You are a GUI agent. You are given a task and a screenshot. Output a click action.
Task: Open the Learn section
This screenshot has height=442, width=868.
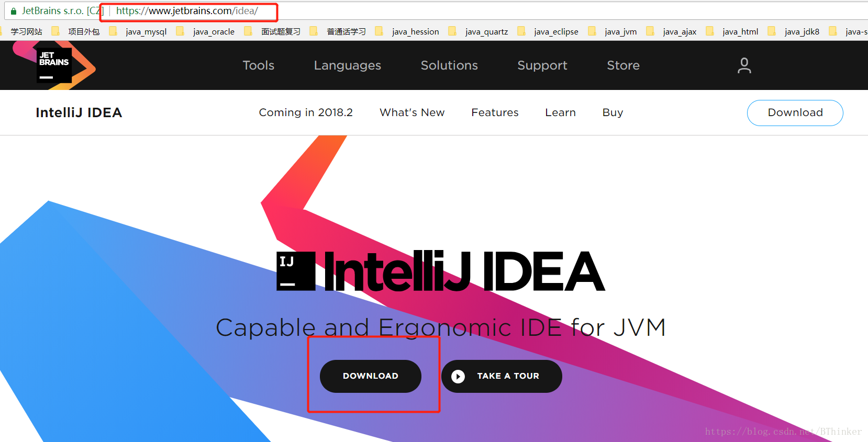tap(560, 112)
